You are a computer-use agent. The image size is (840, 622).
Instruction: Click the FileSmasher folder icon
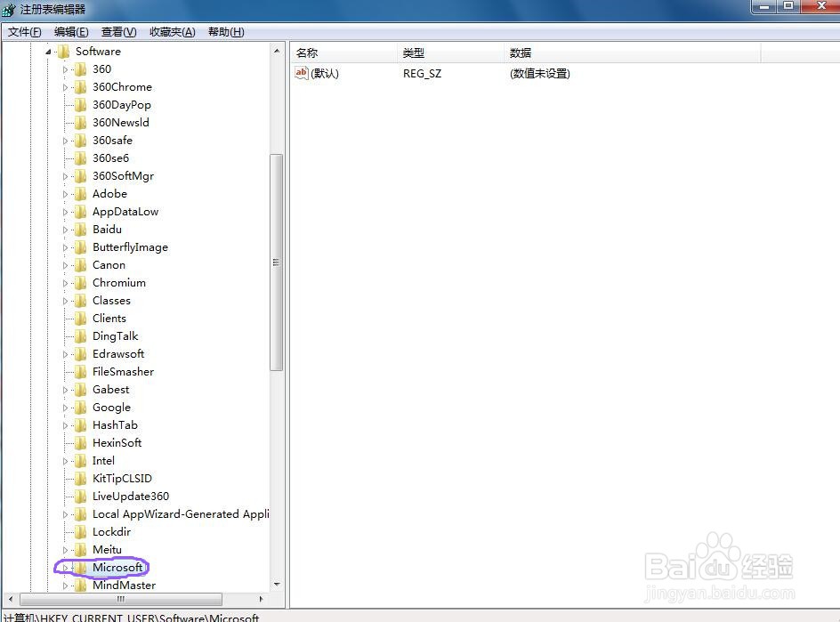[80, 372]
